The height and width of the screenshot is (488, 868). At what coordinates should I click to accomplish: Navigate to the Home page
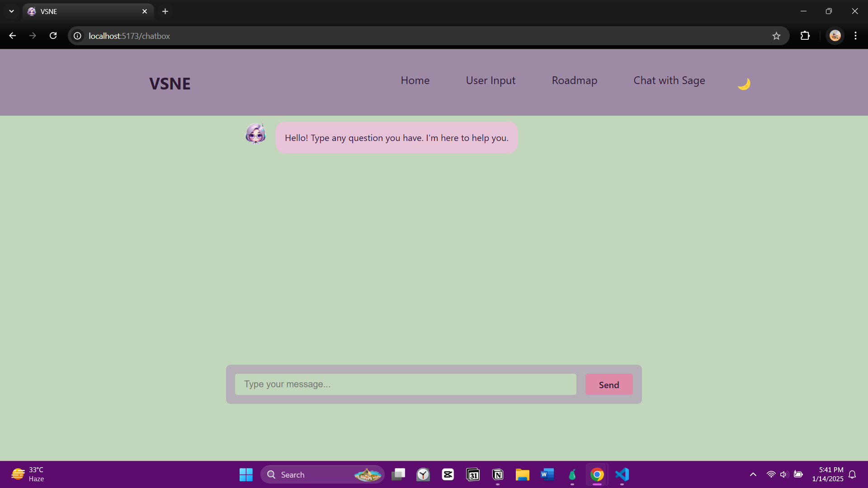(415, 80)
